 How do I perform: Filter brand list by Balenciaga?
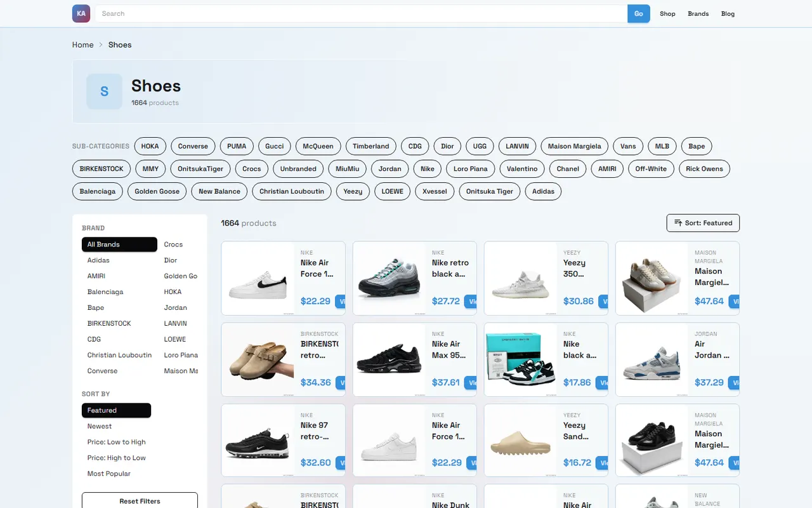119,292
